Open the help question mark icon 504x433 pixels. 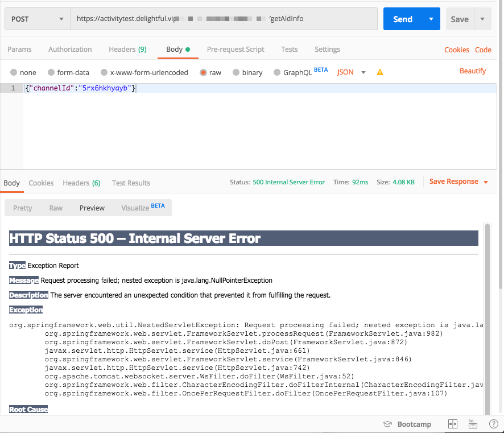point(493,424)
